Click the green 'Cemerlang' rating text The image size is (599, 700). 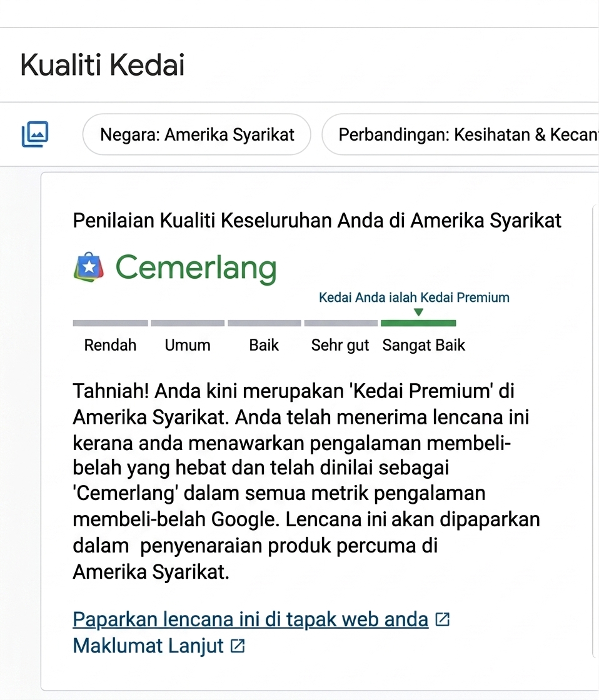196,267
